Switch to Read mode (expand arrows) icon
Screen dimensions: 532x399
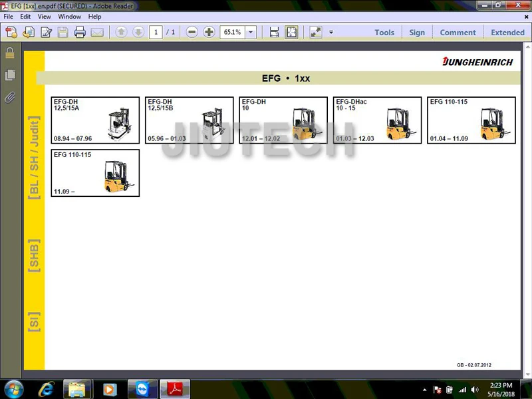click(316, 32)
